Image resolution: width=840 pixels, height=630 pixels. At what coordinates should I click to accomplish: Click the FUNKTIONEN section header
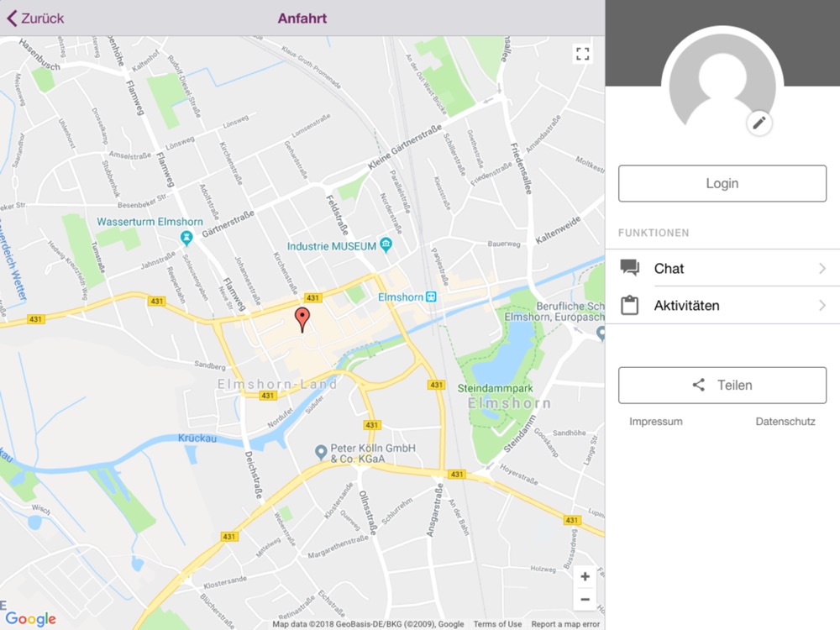654,233
